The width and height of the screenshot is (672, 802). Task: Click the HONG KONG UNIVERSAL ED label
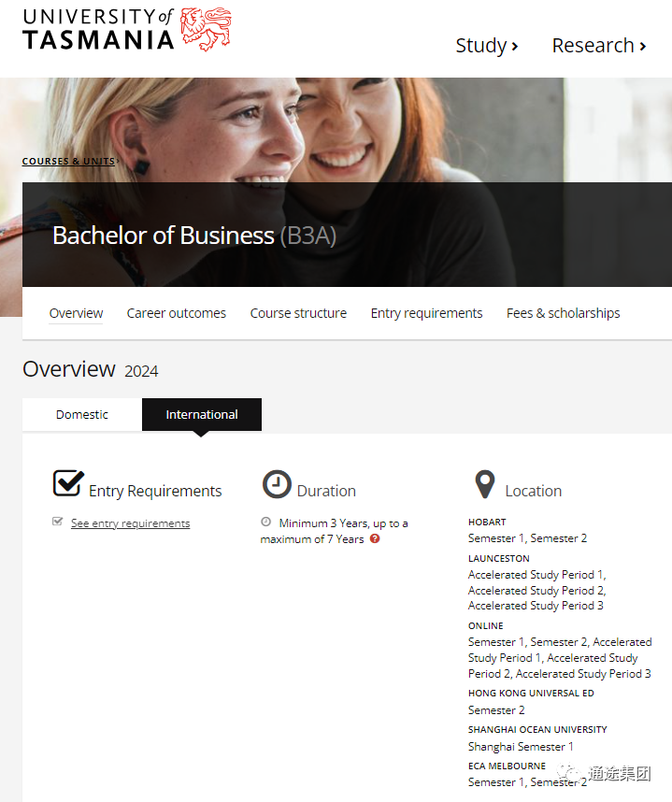click(531, 693)
